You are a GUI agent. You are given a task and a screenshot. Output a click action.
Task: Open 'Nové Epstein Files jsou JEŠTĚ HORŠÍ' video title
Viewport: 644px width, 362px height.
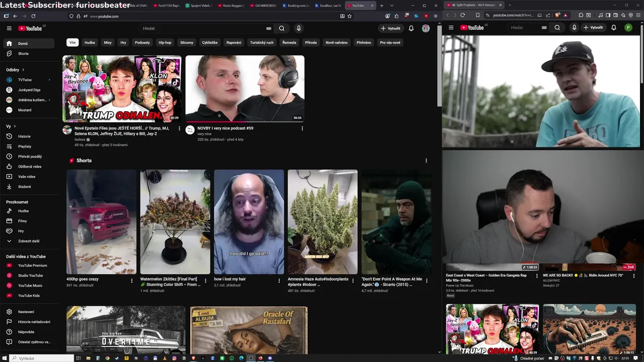click(x=122, y=131)
